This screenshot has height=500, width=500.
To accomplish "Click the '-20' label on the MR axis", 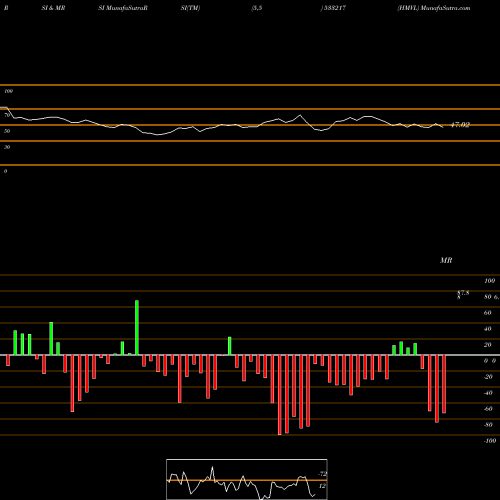I will tap(488, 377).
